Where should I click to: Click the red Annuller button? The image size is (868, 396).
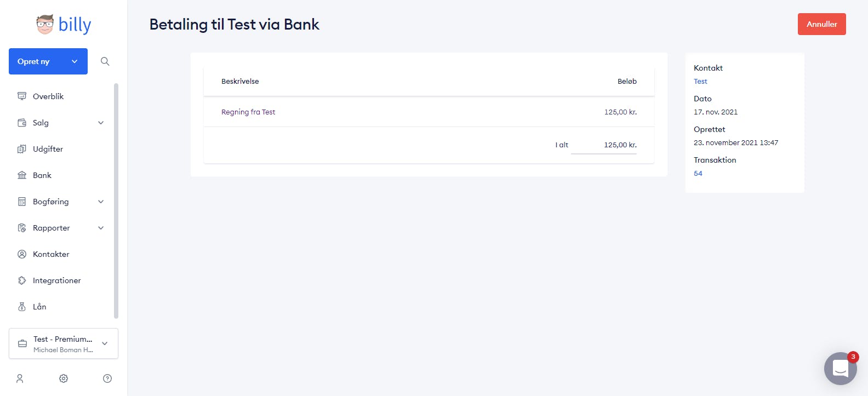(x=821, y=24)
